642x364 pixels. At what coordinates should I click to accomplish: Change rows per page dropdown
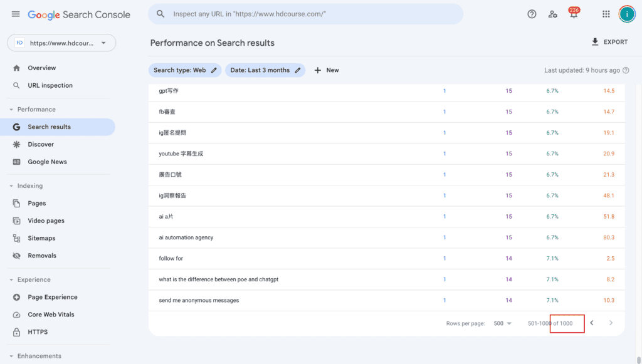coord(503,323)
